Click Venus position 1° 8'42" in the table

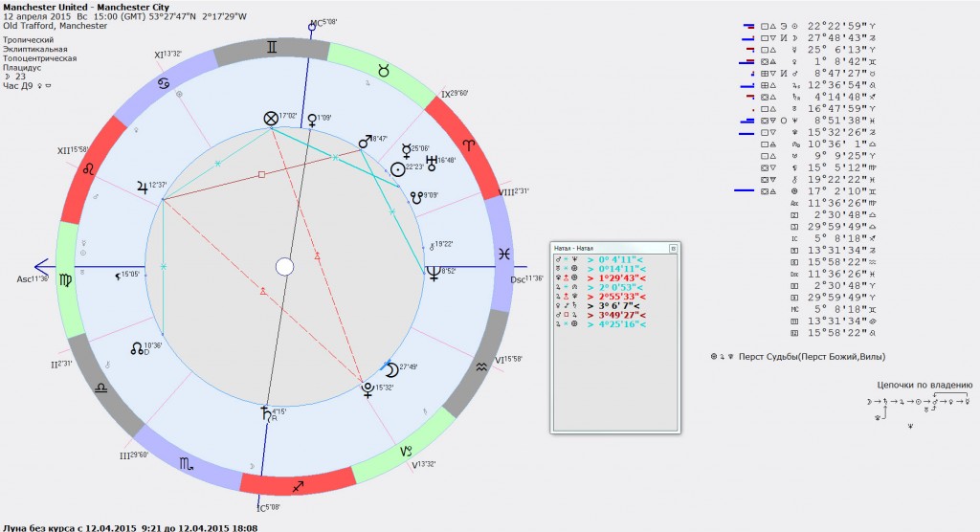(837, 62)
